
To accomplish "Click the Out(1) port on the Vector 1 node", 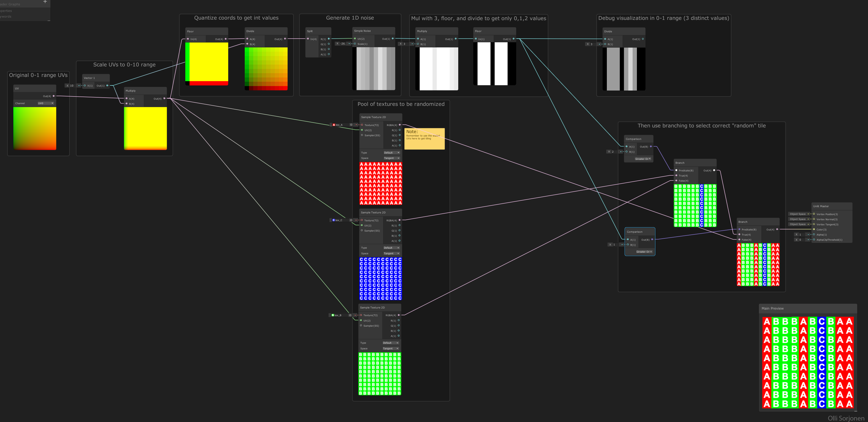I will [x=107, y=85].
